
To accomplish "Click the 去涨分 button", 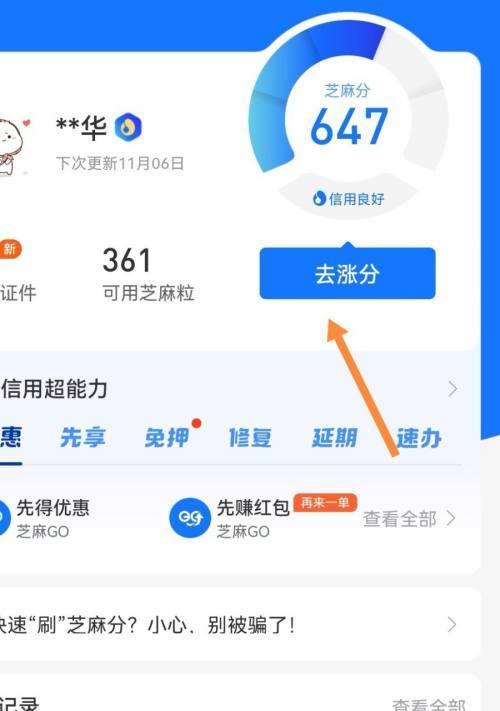I will [x=347, y=273].
